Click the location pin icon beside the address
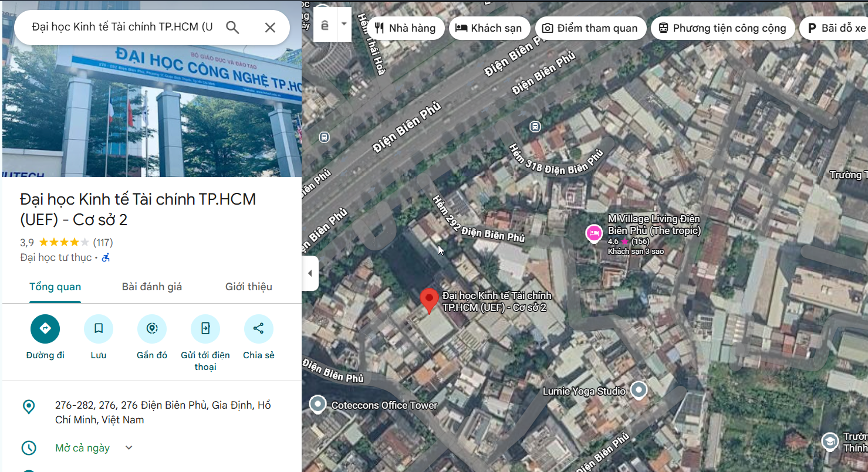The height and width of the screenshot is (472, 868). click(28, 407)
